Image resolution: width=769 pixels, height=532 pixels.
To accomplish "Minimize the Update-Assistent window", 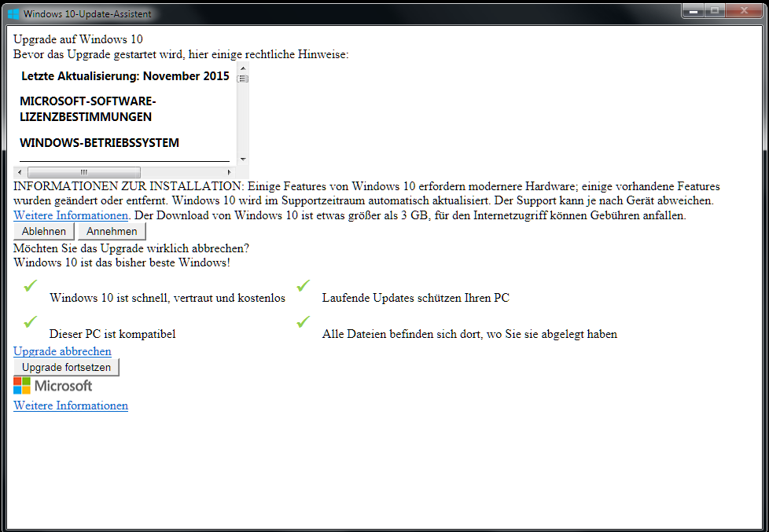I will pos(694,10).
